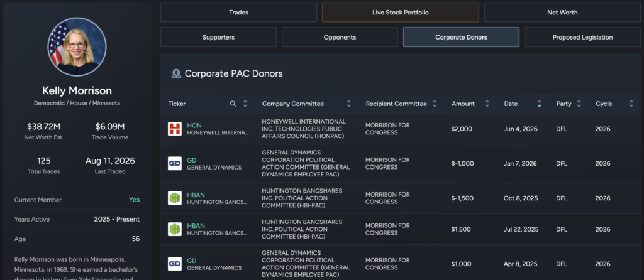Open the Proposed Legislation section
The height and width of the screenshot is (280, 644).
(x=582, y=37)
